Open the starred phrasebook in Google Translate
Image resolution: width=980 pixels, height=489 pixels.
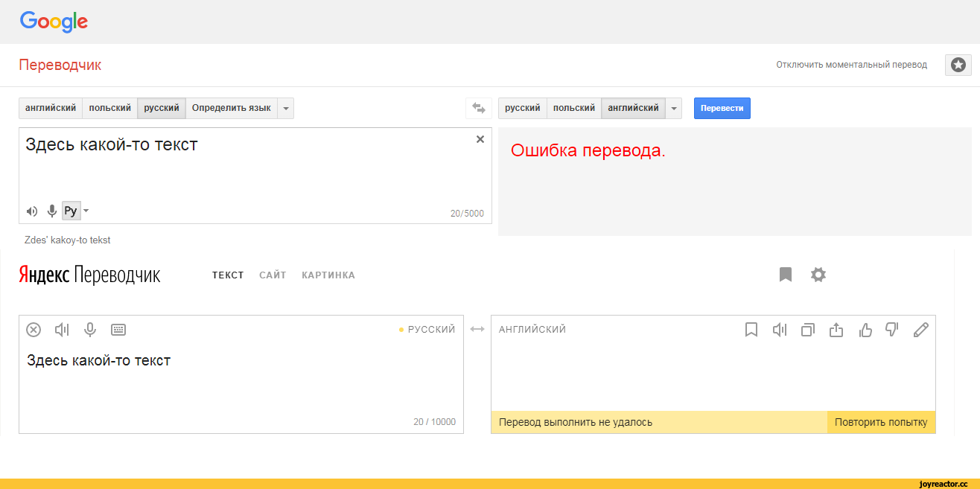point(958,65)
